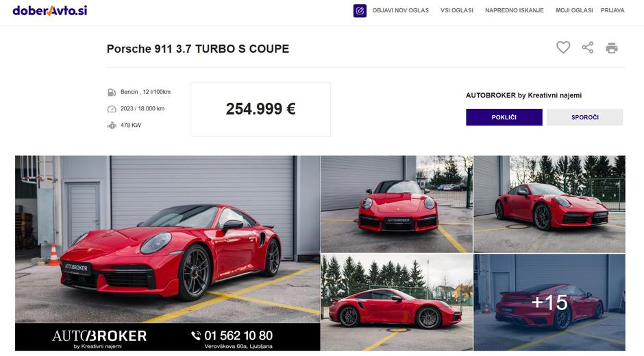Open the AUTOBROKER by Kreativni najemi seller link
Image resolution: width=644 pixels, height=356 pixels.
click(x=523, y=95)
